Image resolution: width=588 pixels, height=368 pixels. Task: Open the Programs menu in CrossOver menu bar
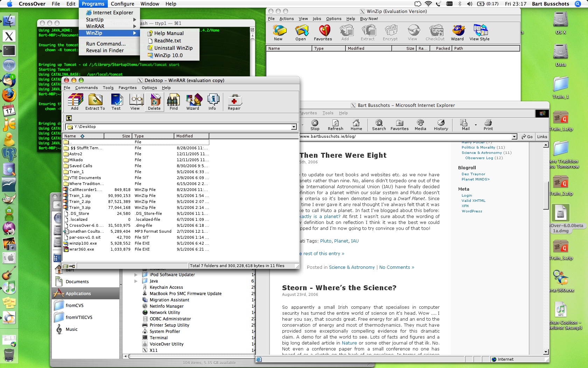pyautogui.click(x=93, y=4)
